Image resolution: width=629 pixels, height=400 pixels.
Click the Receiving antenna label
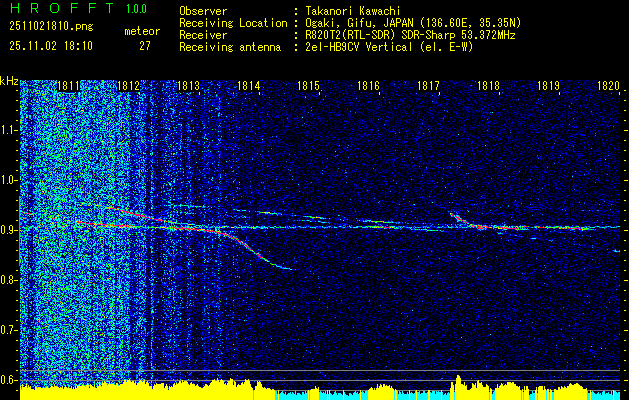(230, 47)
